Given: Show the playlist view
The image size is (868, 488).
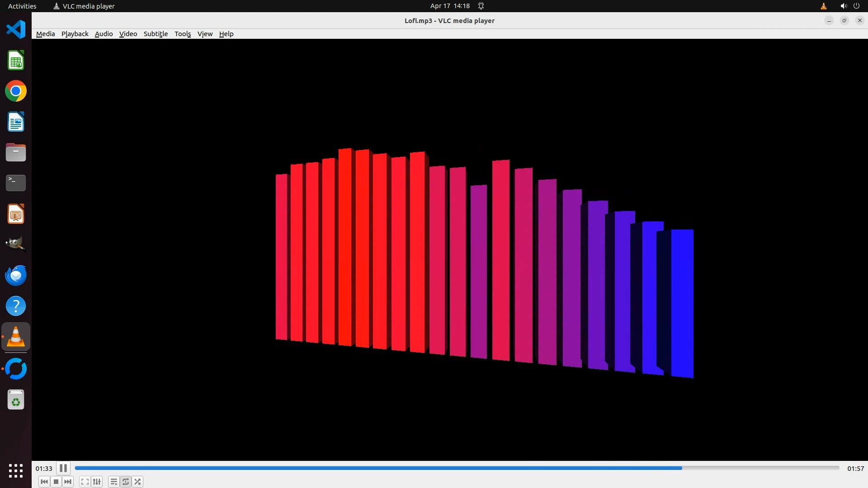Looking at the screenshot, I should (x=113, y=482).
